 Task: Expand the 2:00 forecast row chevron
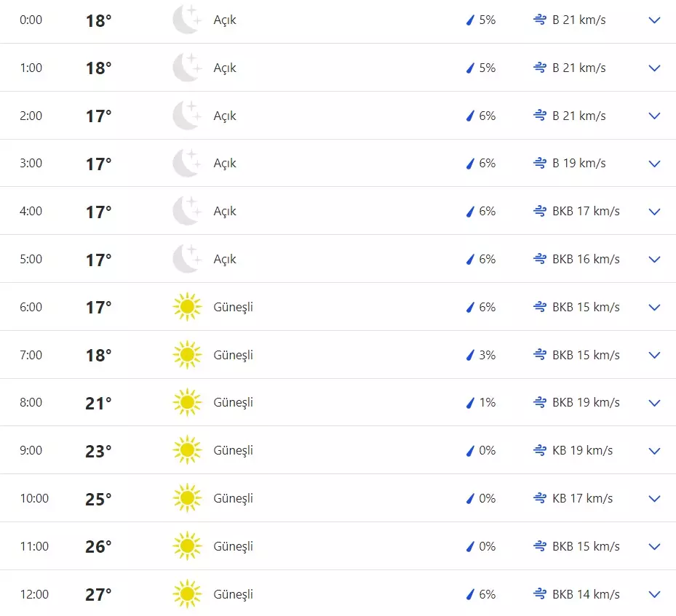(654, 116)
